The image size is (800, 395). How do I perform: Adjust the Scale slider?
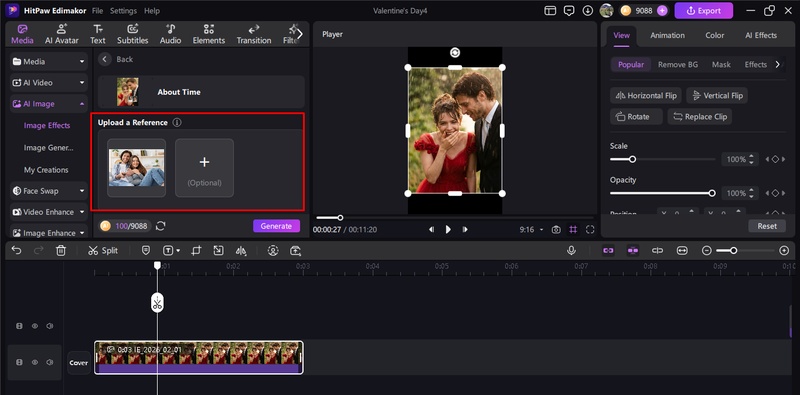click(x=663, y=159)
